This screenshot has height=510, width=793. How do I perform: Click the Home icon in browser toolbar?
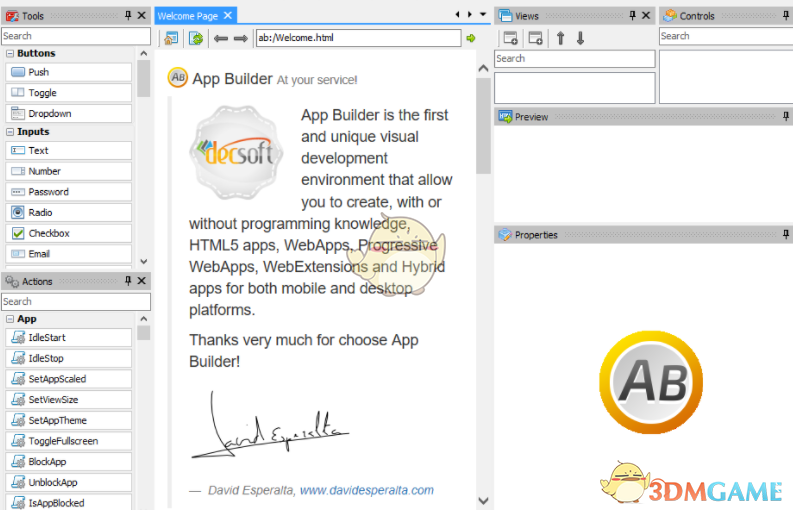[x=171, y=38]
